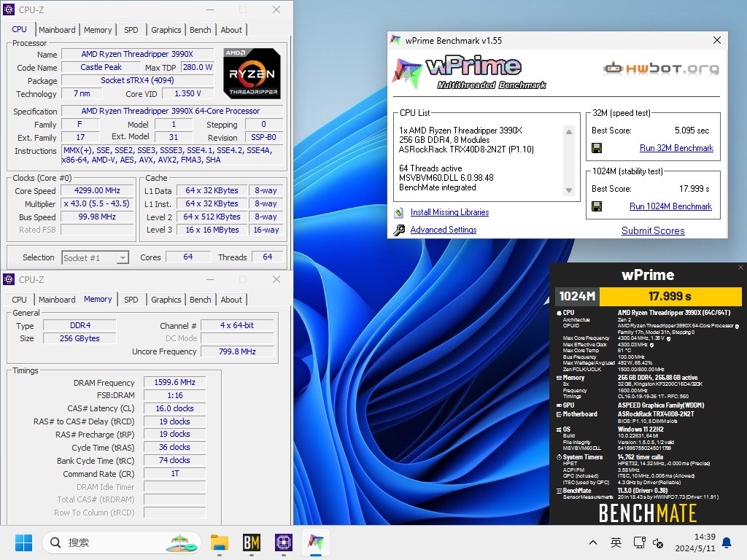Open the Windows Start menu
The width and height of the screenshot is (747, 560).
click(x=23, y=542)
